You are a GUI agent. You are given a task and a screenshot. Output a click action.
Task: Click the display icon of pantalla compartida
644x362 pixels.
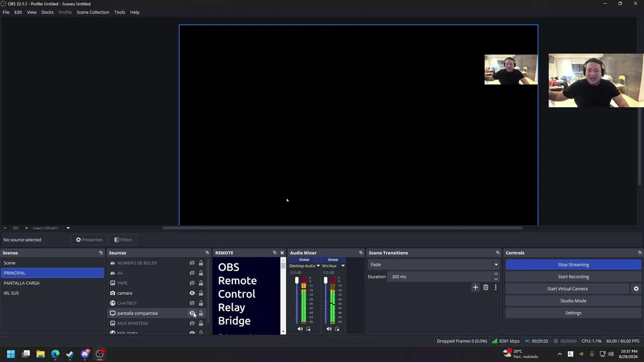click(x=113, y=313)
